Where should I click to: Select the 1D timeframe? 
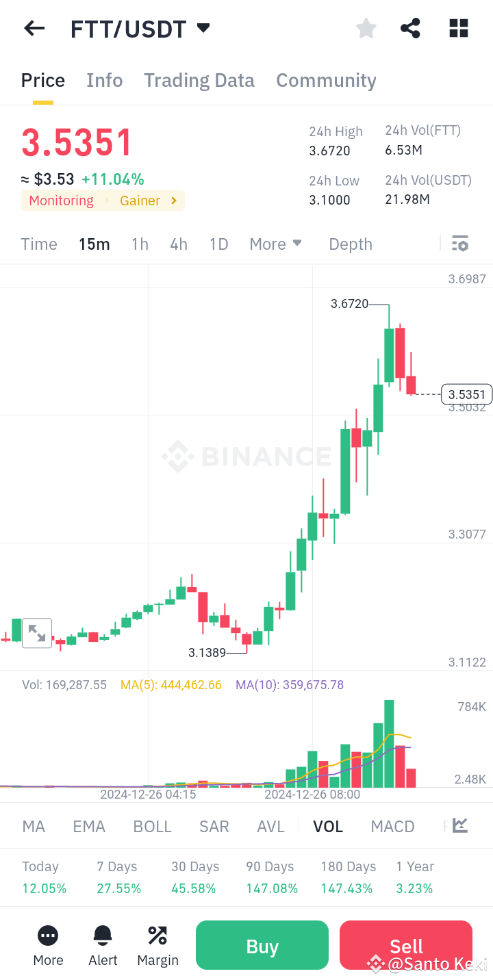pyautogui.click(x=218, y=244)
